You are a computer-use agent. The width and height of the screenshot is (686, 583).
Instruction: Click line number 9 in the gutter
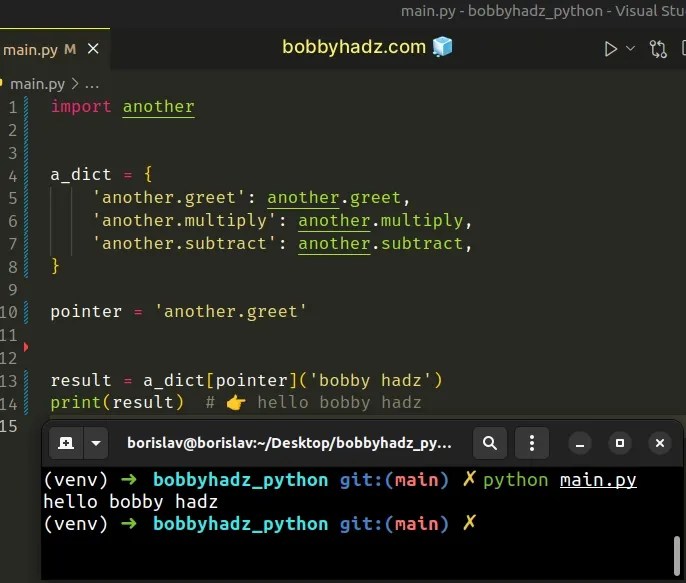pyautogui.click(x=13, y=290)
